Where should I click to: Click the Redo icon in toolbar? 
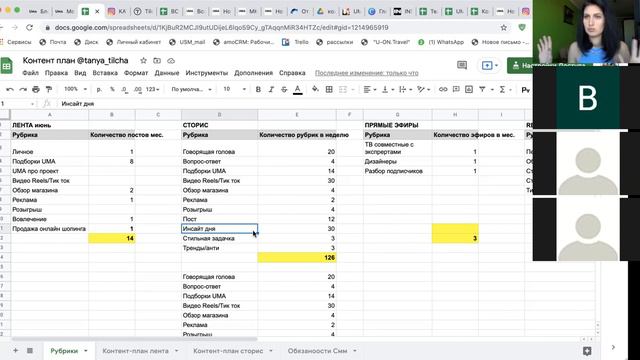pyautogui.click(x=23, y=89)
